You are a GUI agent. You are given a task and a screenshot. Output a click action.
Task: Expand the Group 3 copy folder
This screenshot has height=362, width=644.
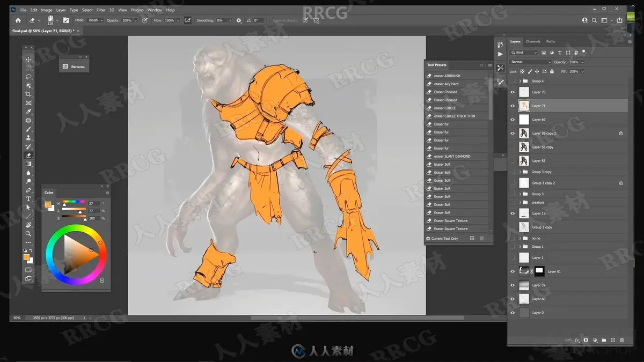(x=521, y=172)
